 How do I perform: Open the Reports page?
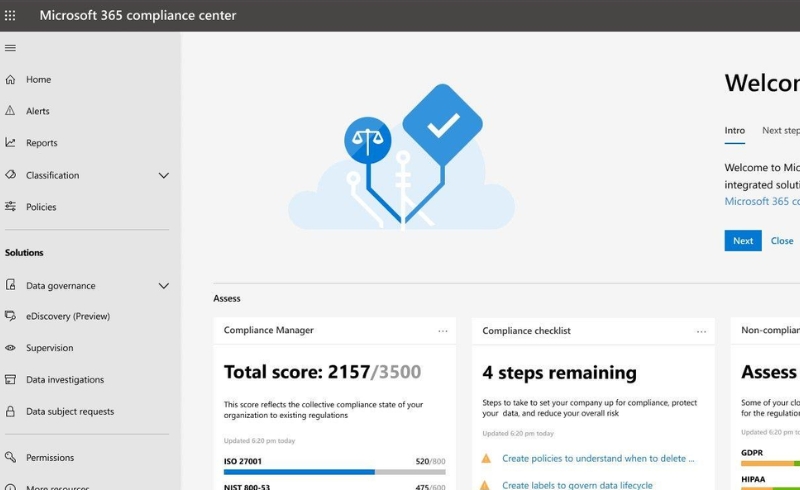(42, 143)
